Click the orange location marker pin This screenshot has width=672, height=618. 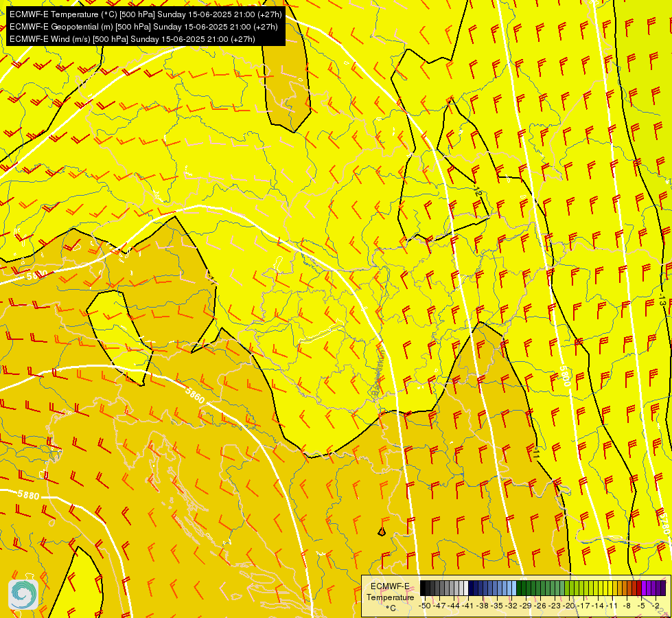point(382,531)
